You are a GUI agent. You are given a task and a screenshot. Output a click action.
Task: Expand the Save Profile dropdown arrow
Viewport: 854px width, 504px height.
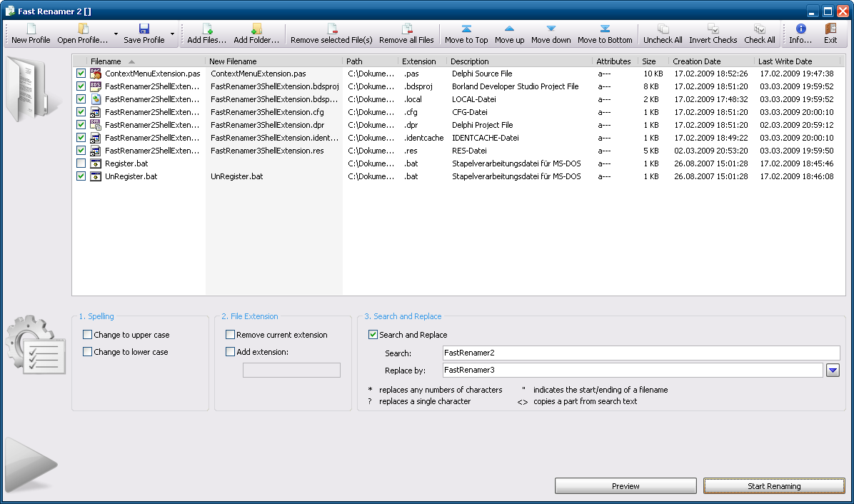tap(172, 34)
